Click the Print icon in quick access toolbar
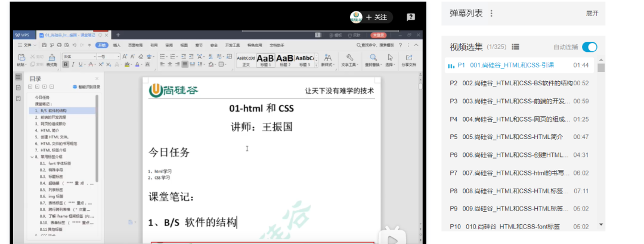 tap(60, 45)
